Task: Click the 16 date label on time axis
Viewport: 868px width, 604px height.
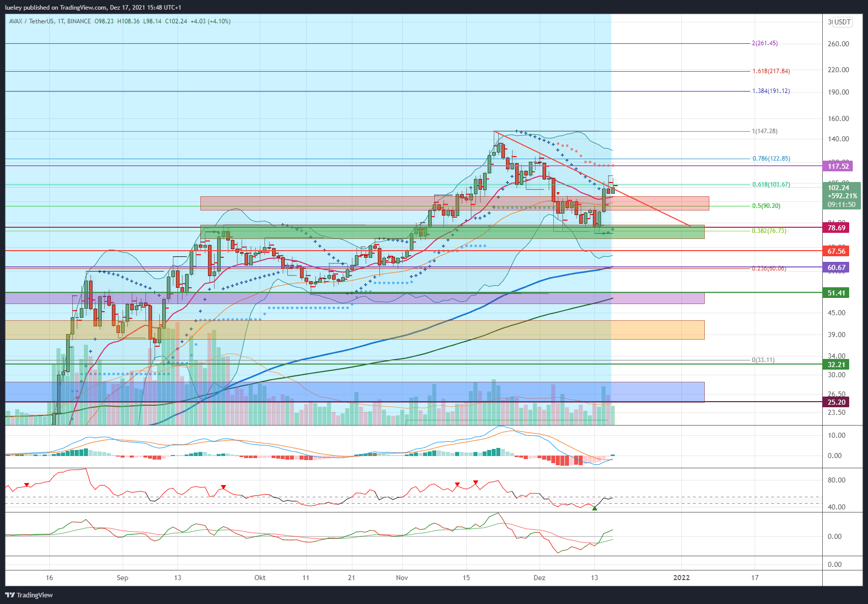Action: tap(49, 578)
